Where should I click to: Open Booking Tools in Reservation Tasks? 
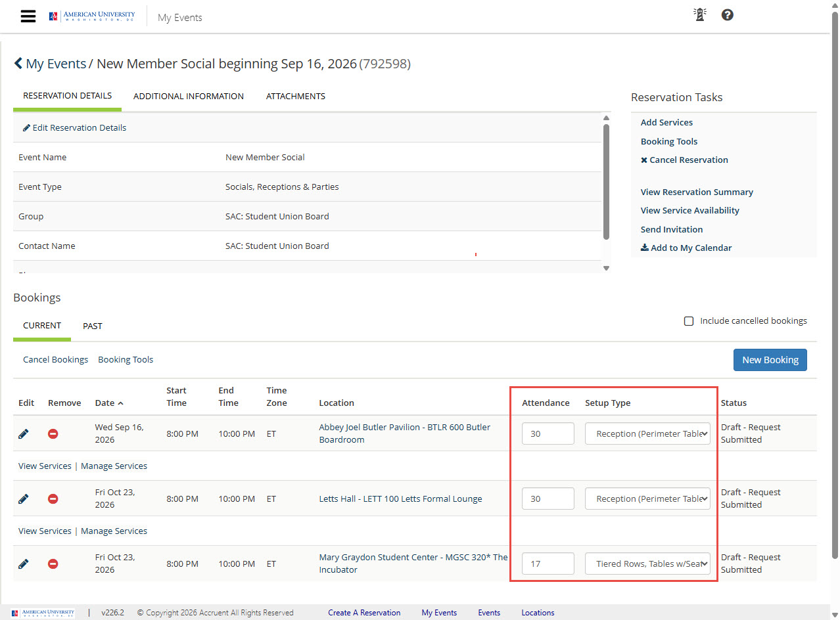point(669,141)
